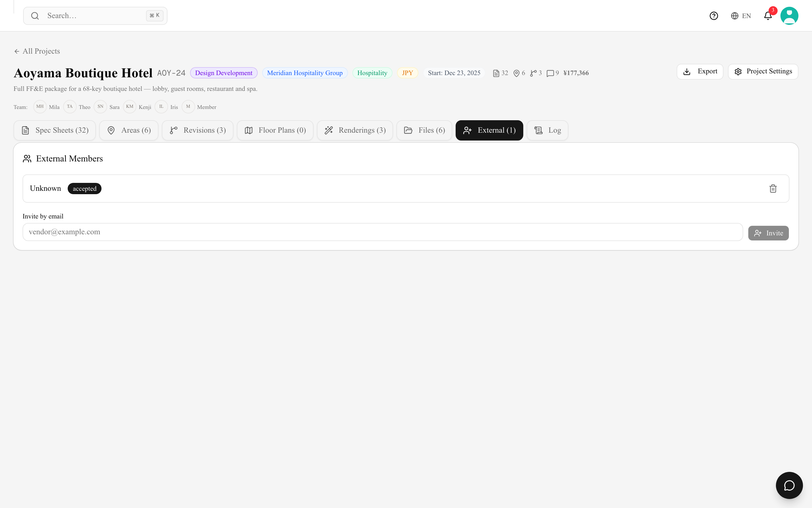Click the Aoyama Boutique Hotel title
Image resolution: width=812 pixels, height=508 pixels.
click(83, 73)
